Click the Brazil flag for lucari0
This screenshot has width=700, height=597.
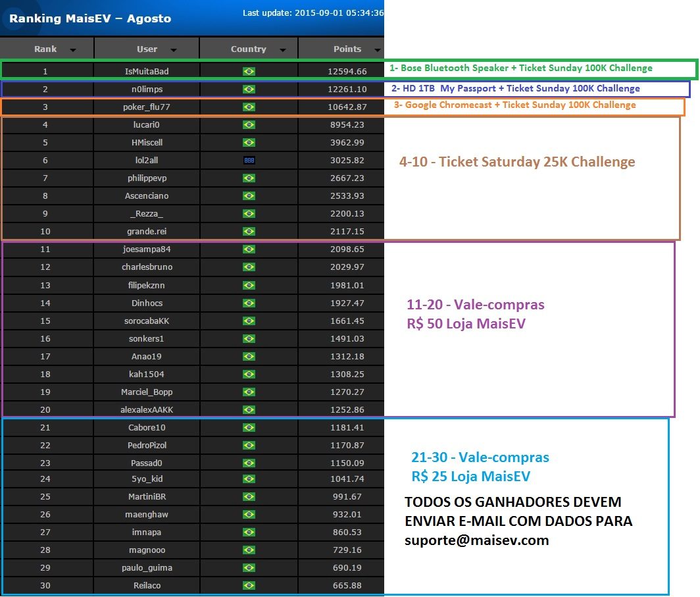click(249, 124)
